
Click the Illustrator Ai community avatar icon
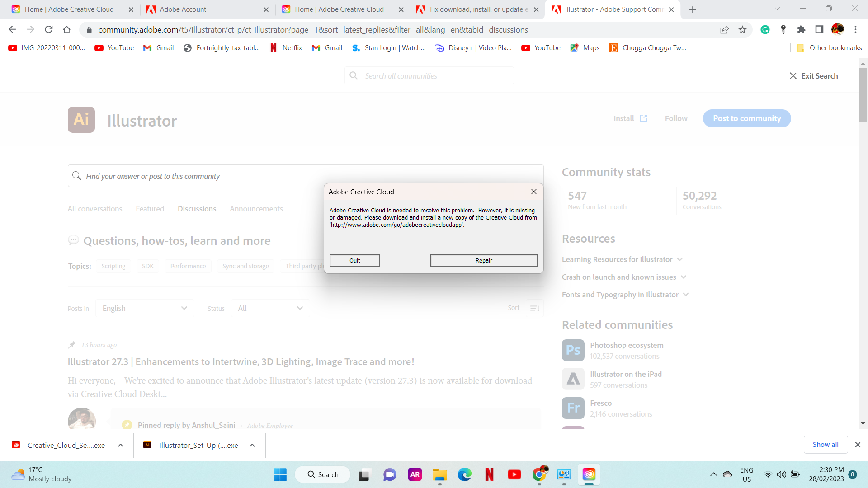tap(81, 119)
